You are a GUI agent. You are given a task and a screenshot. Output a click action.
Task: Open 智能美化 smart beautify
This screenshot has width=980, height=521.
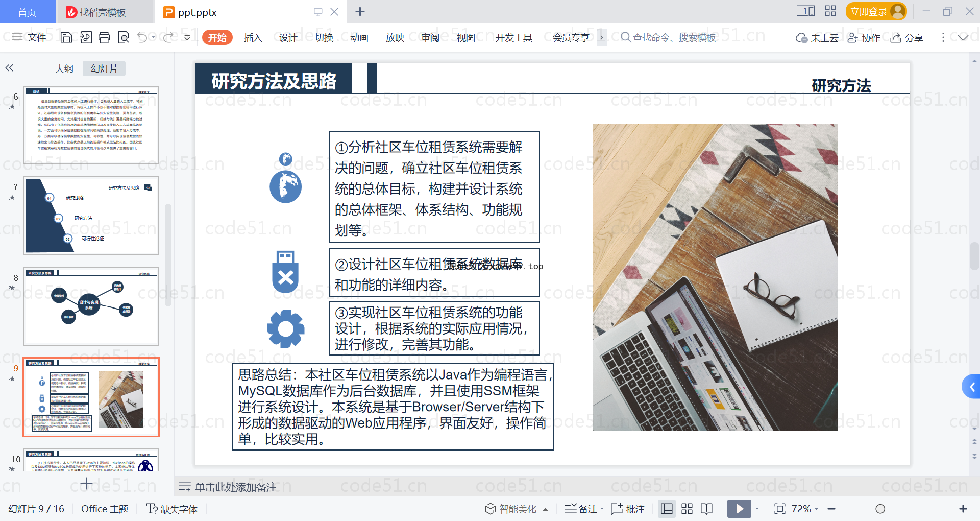coord(511,509)
